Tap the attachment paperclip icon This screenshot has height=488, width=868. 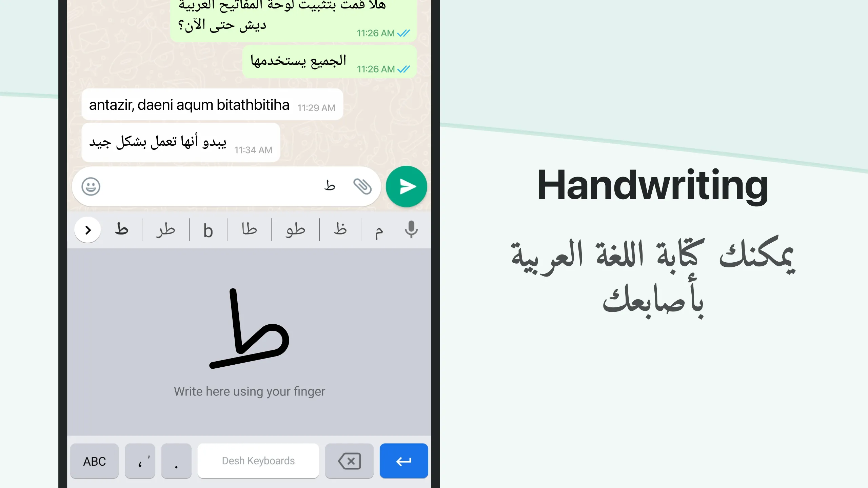[362, 186]
